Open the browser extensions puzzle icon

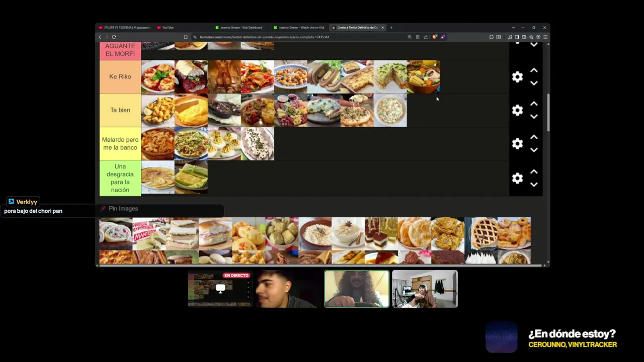(491, 37)
